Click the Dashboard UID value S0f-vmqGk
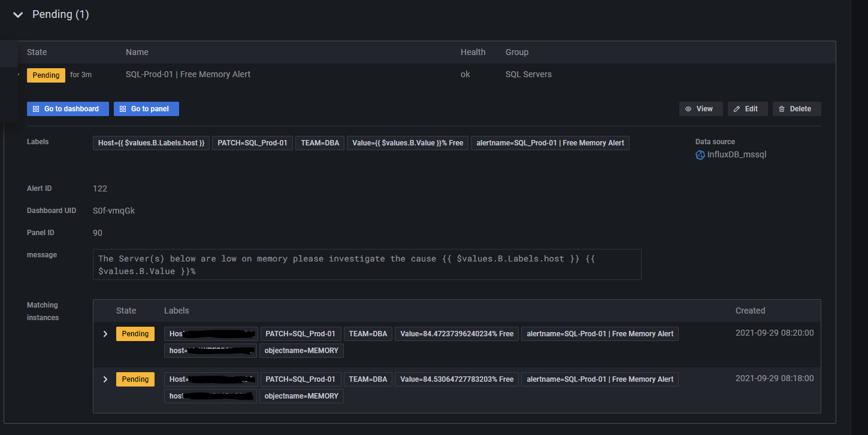The width and height of the screenshot is (868, 435). [x=114, y=211]
